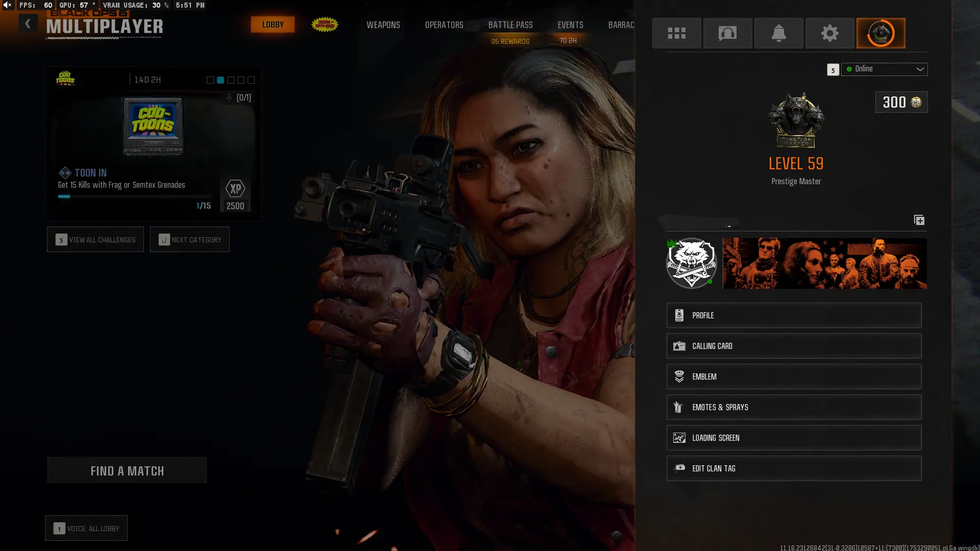The height and width of the screenshot is (551, 980).
Task: Open the headset social channels icon
Action: 727,33
